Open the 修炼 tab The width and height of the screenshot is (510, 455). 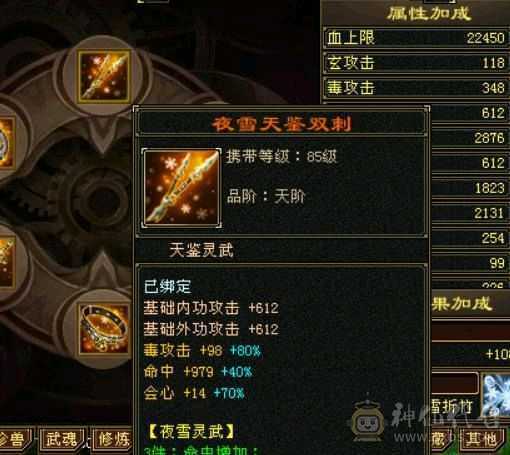point(113,439)
